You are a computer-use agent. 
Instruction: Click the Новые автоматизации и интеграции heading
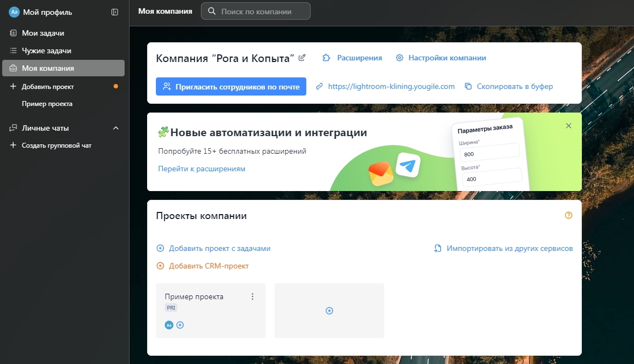click(268, 133)
